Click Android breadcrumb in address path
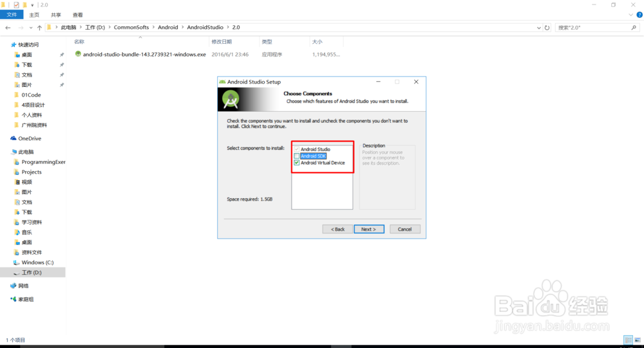 (168, 27)
